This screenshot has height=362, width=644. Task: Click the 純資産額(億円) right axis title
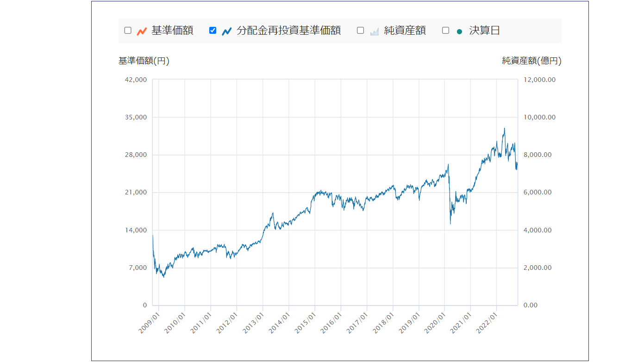click(531, 61)
